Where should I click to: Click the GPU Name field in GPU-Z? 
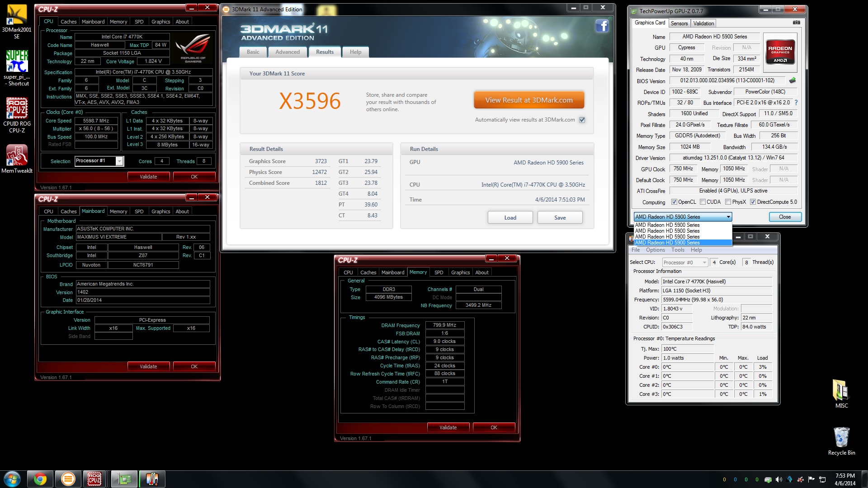(x=714, y=37)
